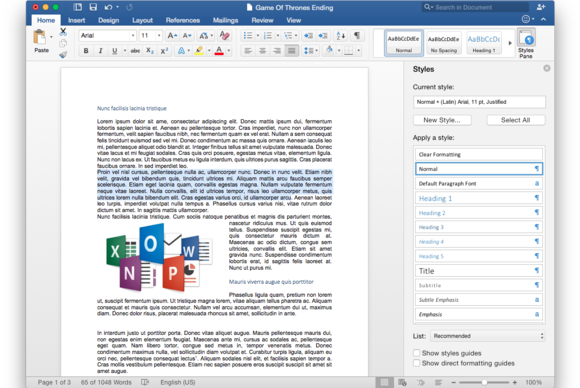Viewport: 580px width, 388px height.
Task: Click the share person icon
Action: (541, 7)
